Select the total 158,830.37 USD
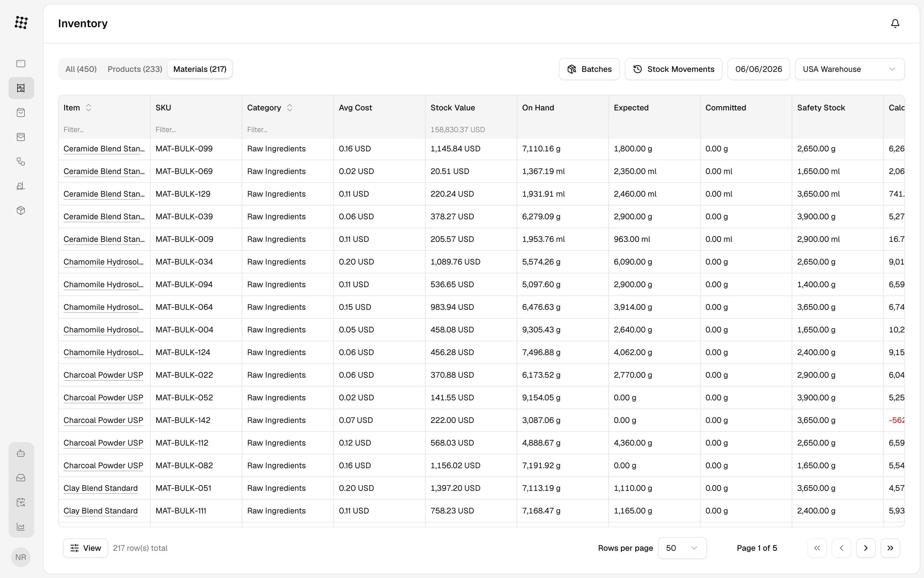 coord(457,130)
